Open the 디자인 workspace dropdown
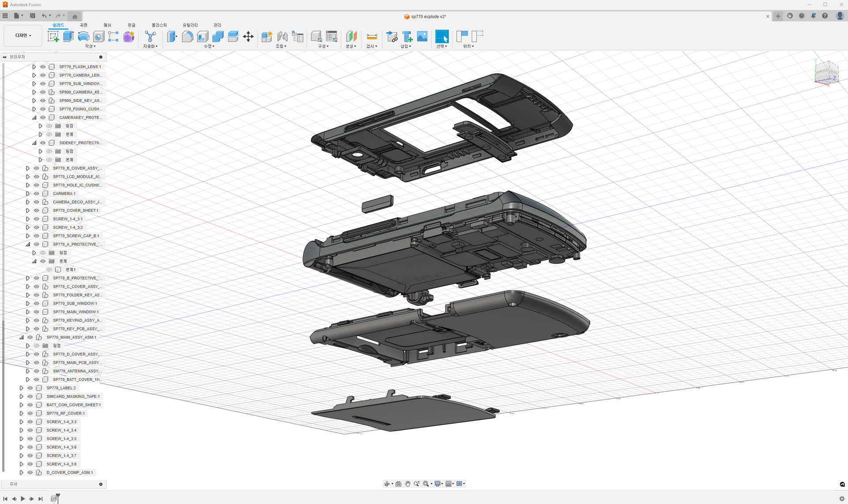This screenshot has width=848, height=504. (x=23, y=35)
